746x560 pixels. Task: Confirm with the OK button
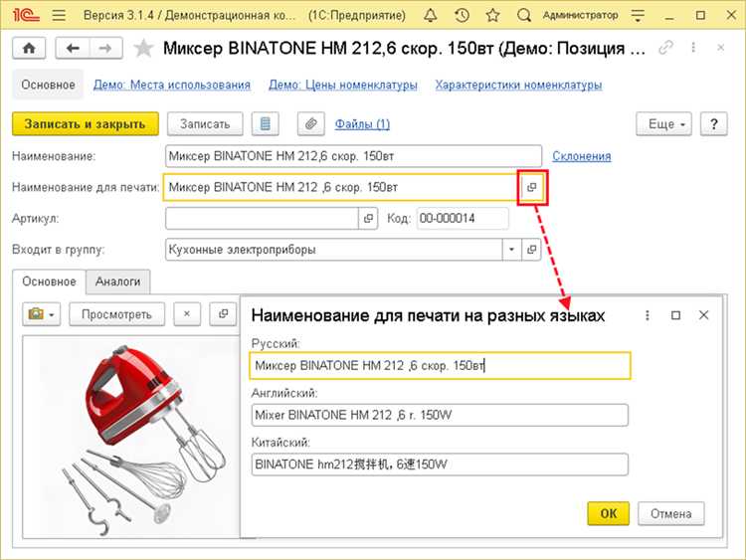[608, 514]
